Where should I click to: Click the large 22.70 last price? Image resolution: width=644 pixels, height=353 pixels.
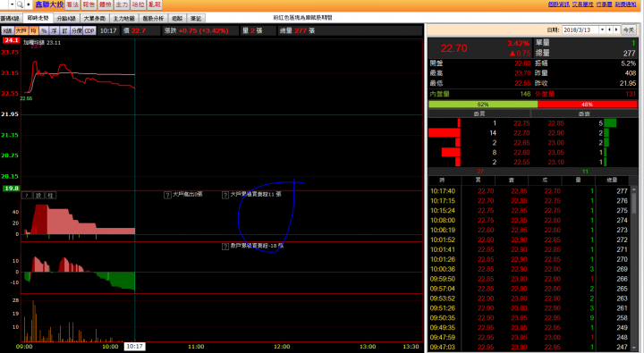(453, 48)
